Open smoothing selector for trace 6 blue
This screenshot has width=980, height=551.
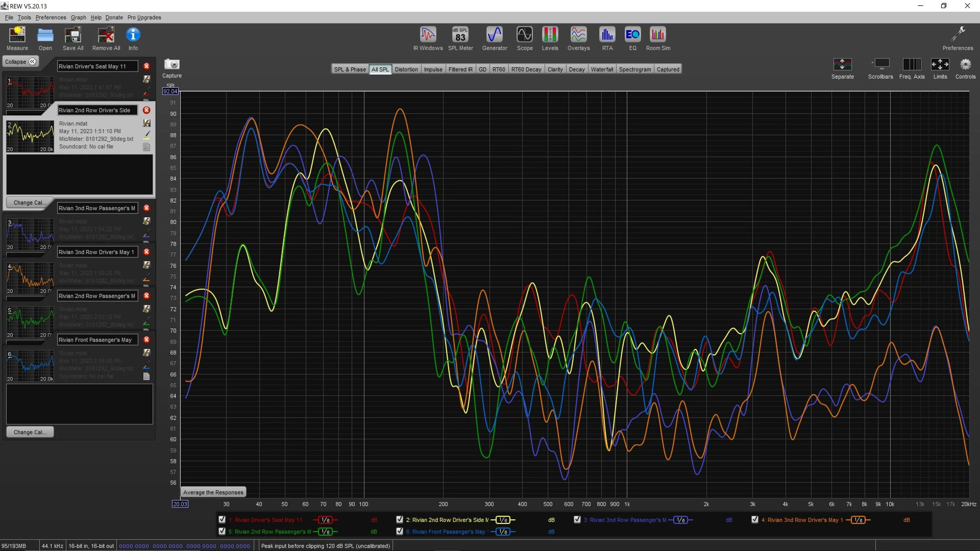[x=502, y=532]
